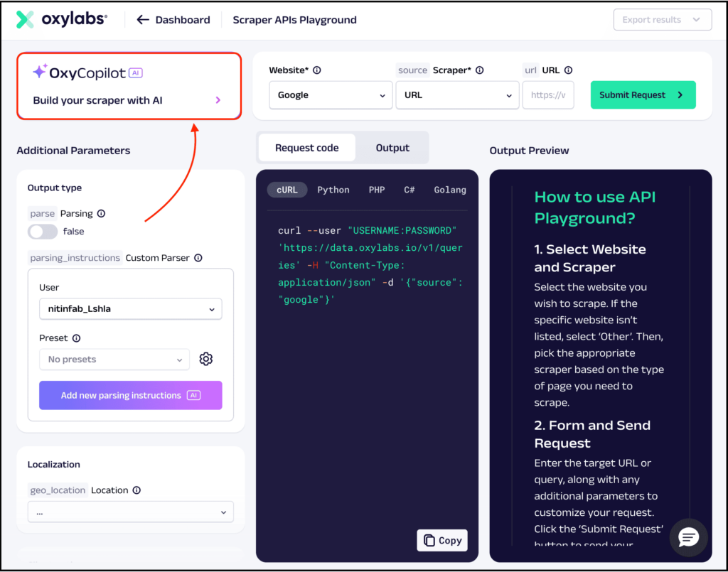Open the chat support bubble
728x572 pixels.
tap(688, 537)
